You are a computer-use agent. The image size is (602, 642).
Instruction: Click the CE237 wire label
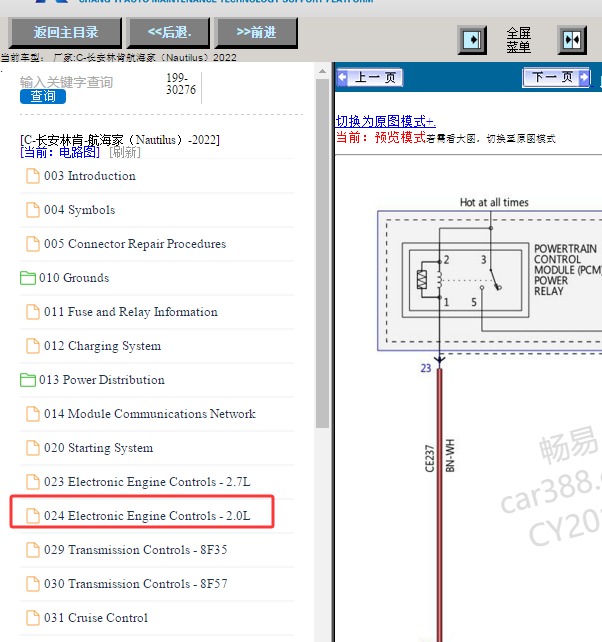point(429,459)
